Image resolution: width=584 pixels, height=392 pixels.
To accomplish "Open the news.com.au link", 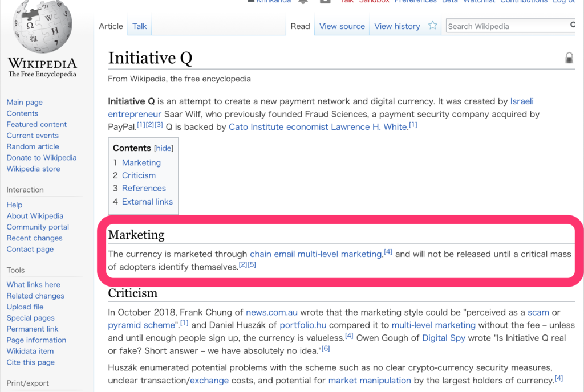I will (271, 312).
